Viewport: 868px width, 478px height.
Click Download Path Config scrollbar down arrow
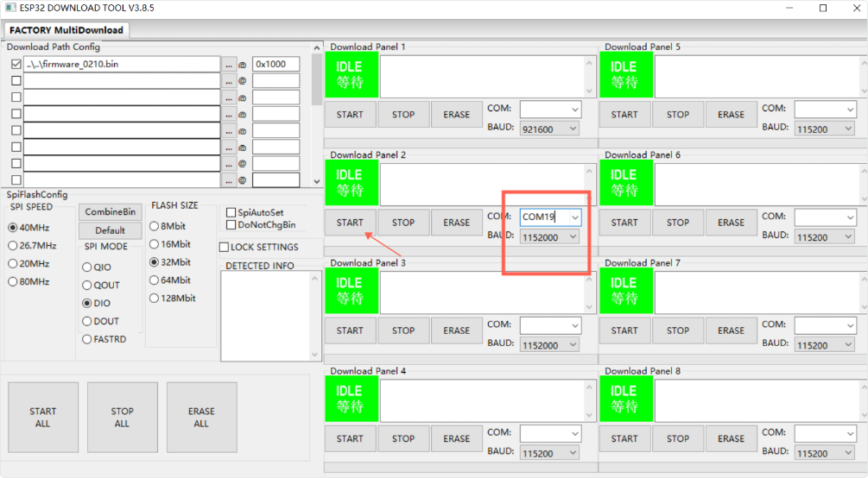(x=317, y=181)
